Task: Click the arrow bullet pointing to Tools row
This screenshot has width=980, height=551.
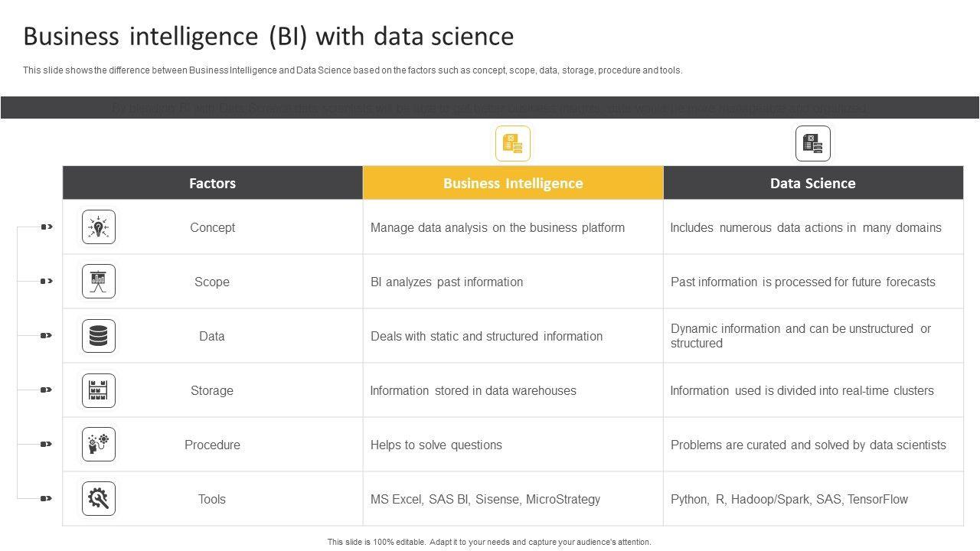Action: pyautogui.click(x=47, y=498)
